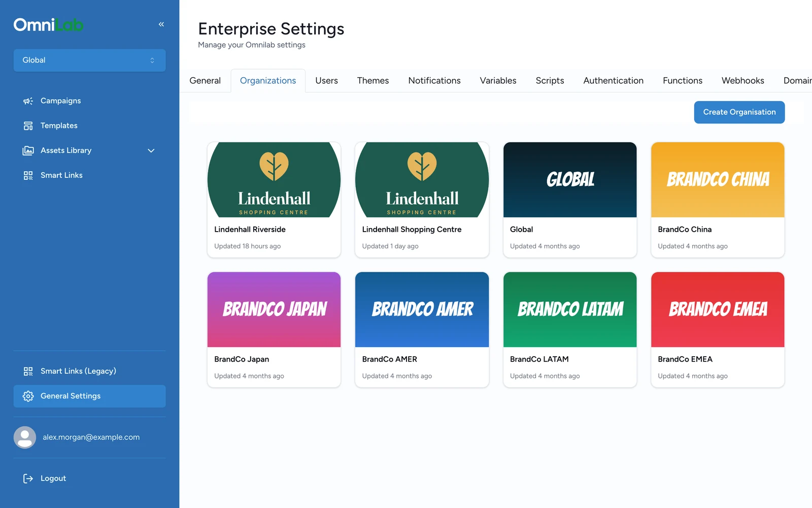
Task: Switch to the Variables tab
Action: (498, 81)
